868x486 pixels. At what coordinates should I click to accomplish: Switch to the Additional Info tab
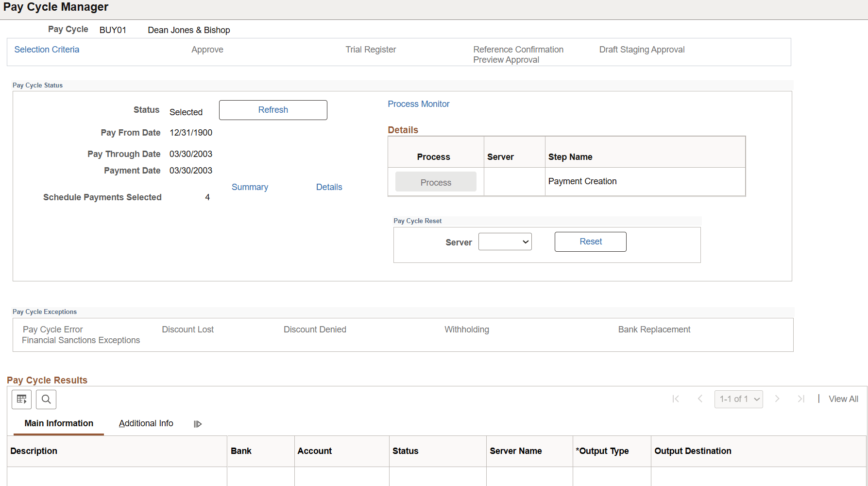coord(146,423)
